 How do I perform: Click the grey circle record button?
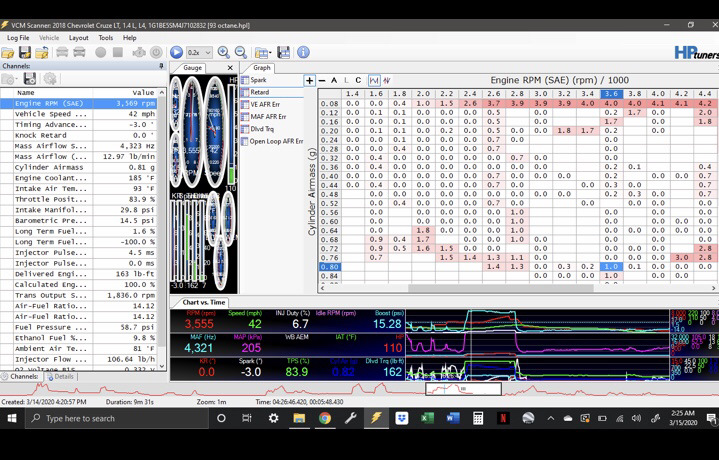point(100,52)
